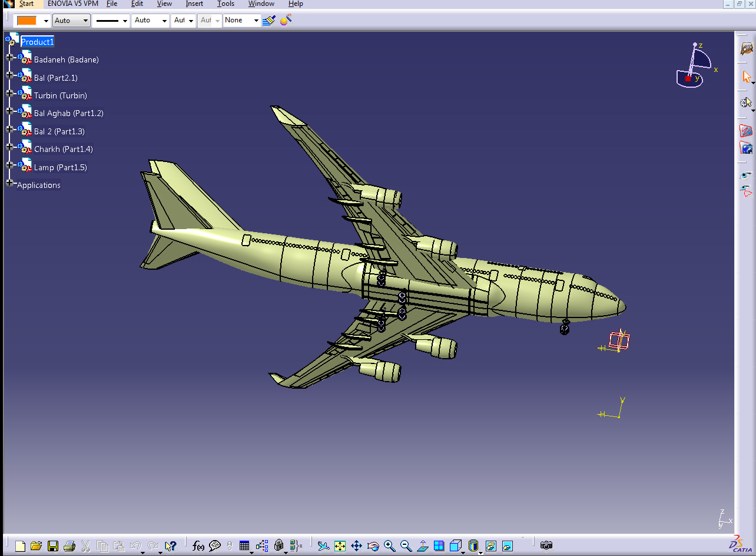The image size is (756, 556).
Task: Open the ENOVIA V5 VPM menu
Action: coord(73,4)
